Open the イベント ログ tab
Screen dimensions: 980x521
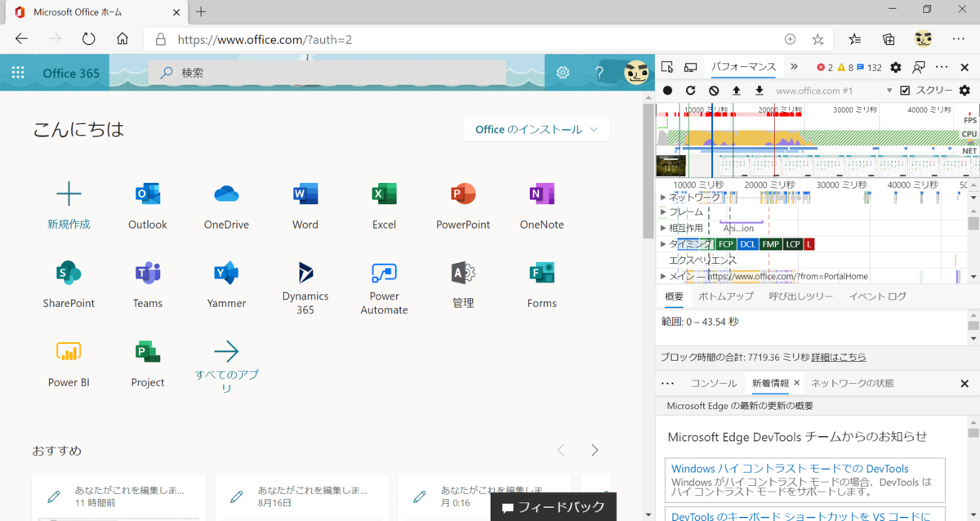pos(877,296)
